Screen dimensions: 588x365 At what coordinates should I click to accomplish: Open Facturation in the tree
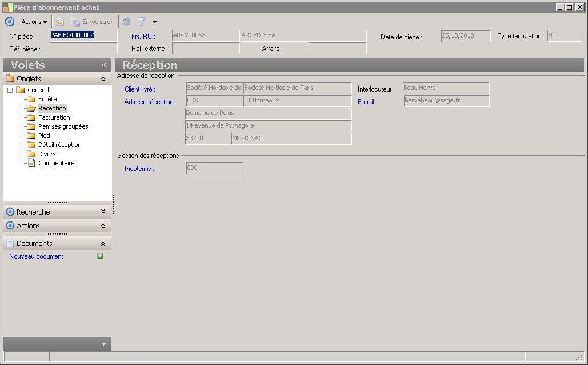pos(54,117)
